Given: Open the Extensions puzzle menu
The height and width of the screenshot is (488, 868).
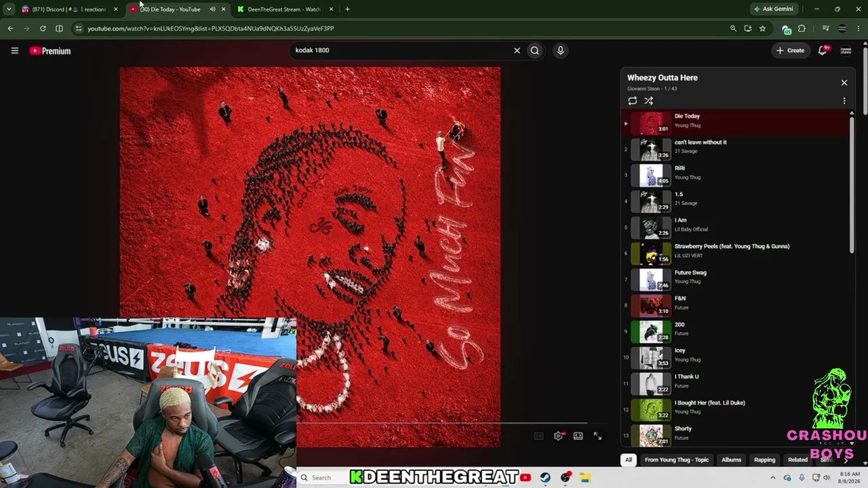Looking at the screenshot, I should click(x=802, y=28).
